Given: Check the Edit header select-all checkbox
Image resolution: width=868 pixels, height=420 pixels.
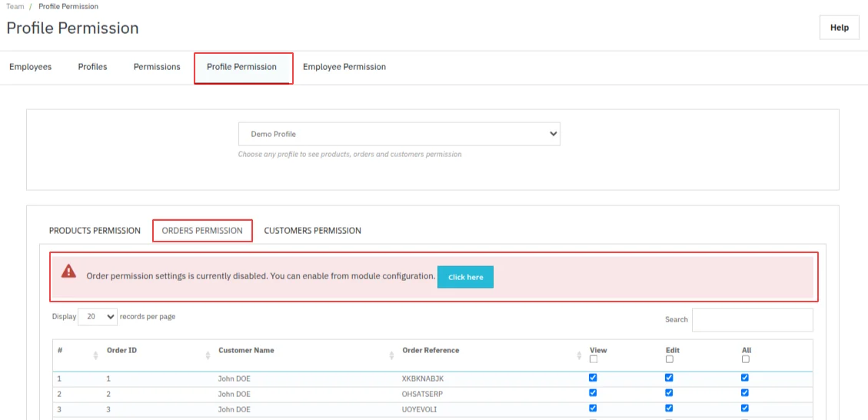Looking at the screenshot, I should [x=670, y=359].
